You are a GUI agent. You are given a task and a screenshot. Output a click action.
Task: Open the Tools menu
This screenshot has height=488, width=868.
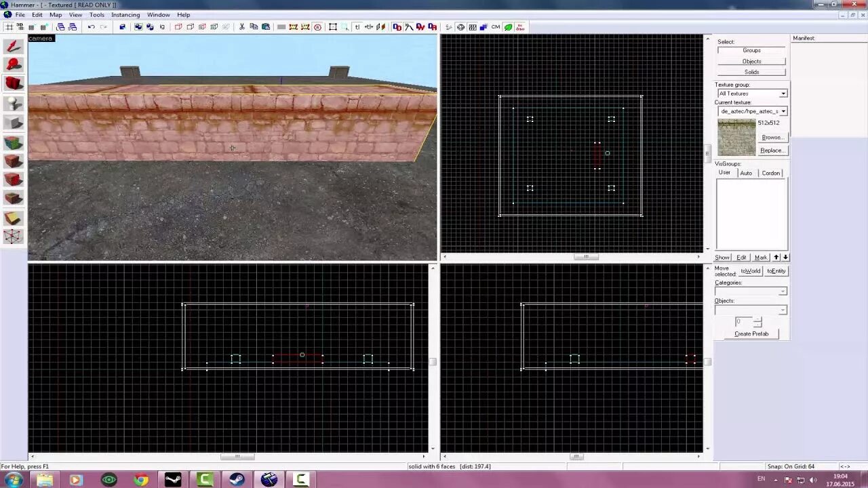(x=97, y=15)
